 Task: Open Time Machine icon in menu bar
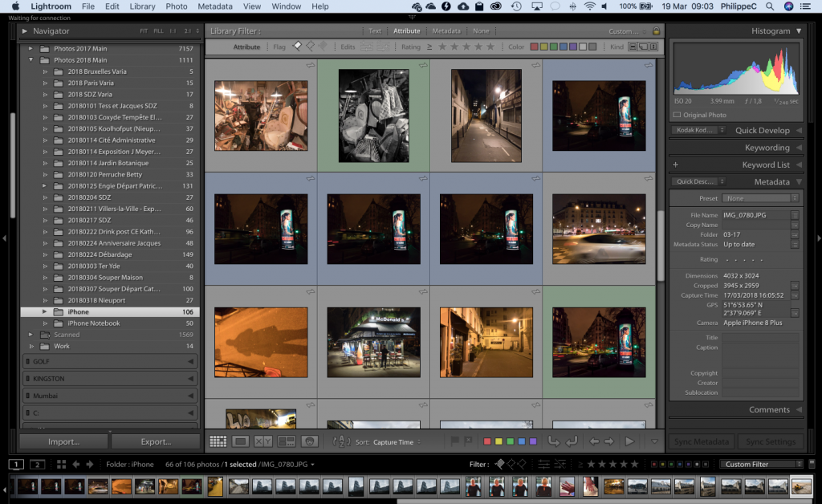coord(516,6)
